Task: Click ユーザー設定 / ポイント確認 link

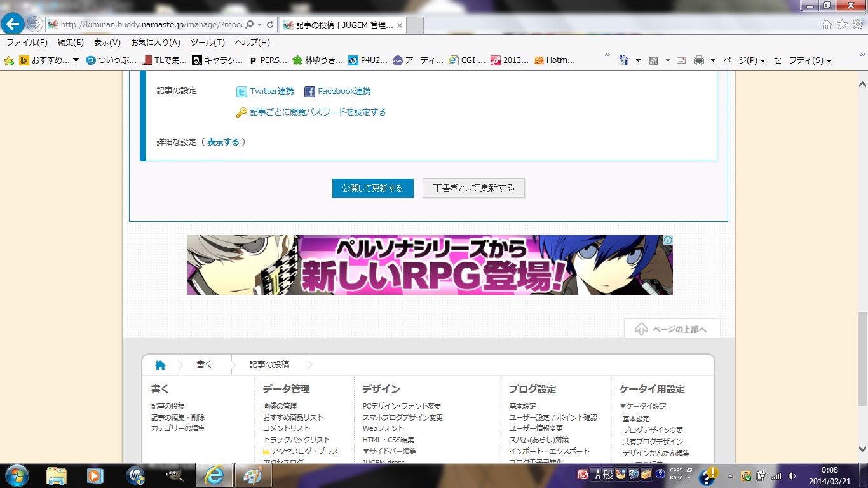Action: pyautogui.click(x=553, y=417)
